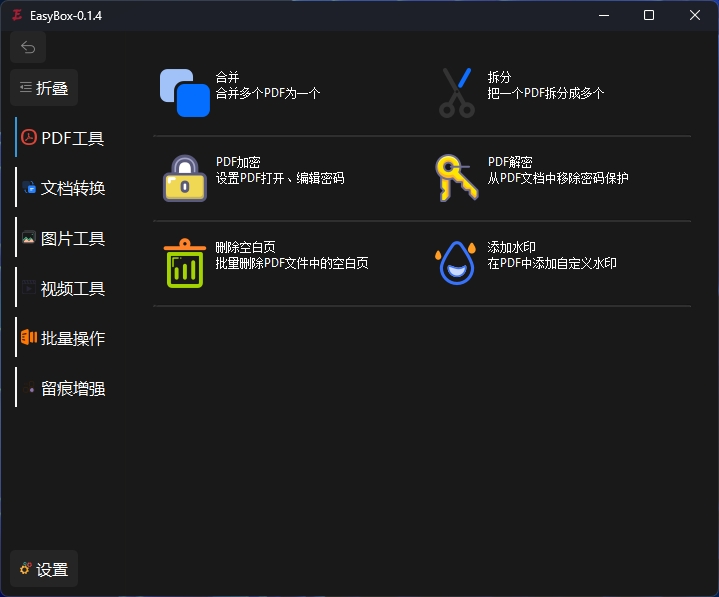This screenshot has height=597, width=719.
Task: Click the fold lines icon beside 折叠
Action: pos(26,87)
